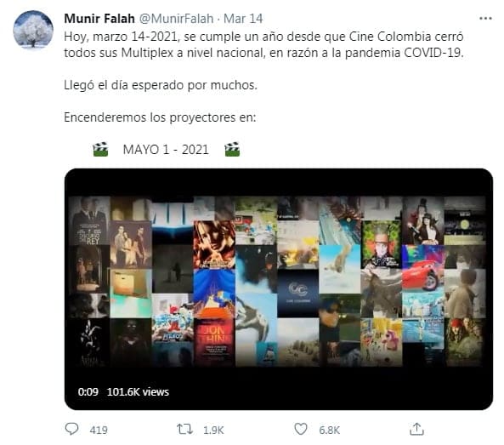
Task: Click the right clapperboard emoji
Action: [232, 149]
